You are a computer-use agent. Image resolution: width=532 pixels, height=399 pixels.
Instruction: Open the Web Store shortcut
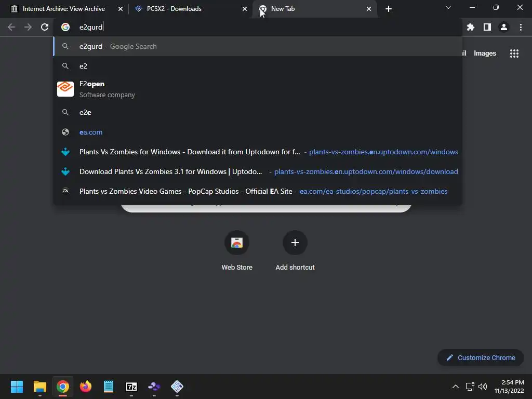(237, 250)
